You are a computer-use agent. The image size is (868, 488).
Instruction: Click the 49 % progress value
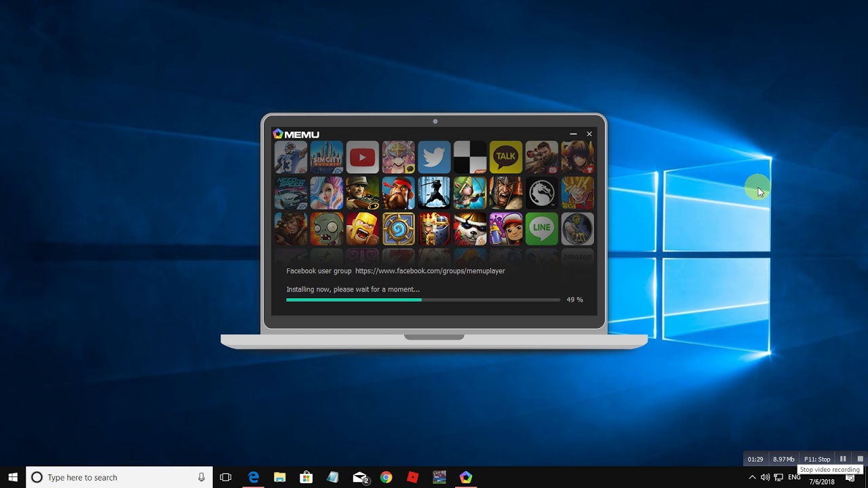click(574, 300)
